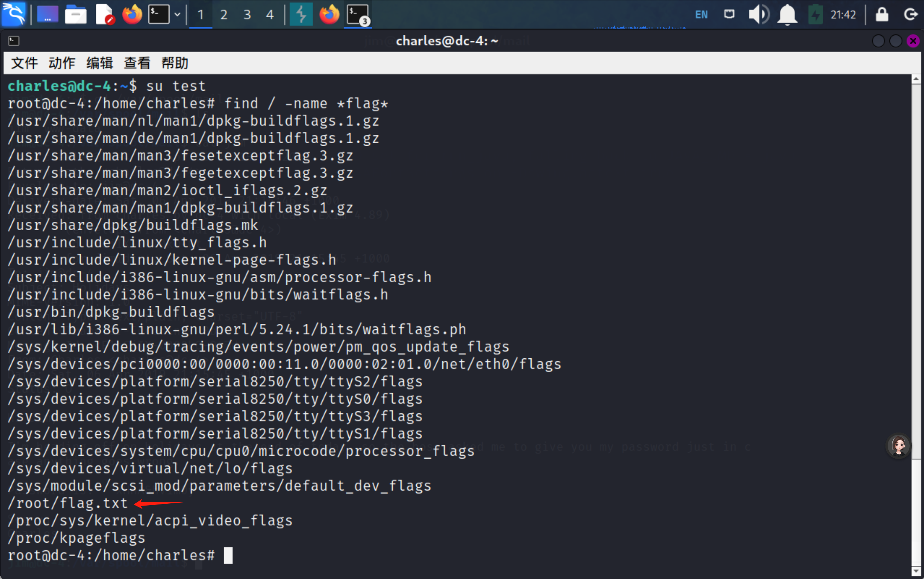Open the notifications bell icon
Image resolution: width=924 pixels, height=579 pixels.
coord(787,15)
